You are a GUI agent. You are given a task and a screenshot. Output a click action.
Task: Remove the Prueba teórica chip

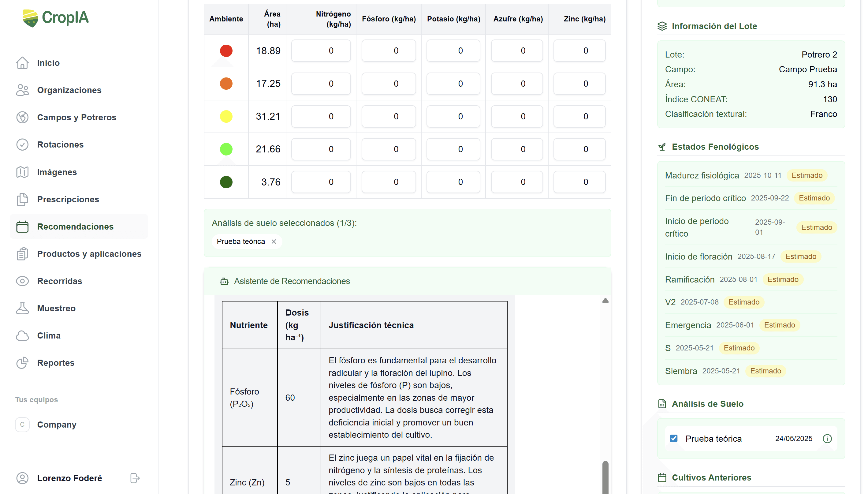point(274,241)
